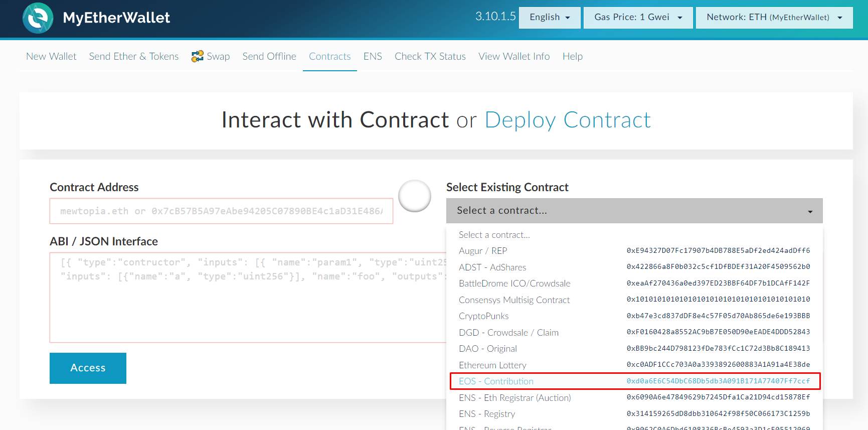The height and width of the screenshot is (430, 868).
Task: Click address 0x314159265dD8dbb310642f98f50C066173C1259b
Action: pyautogui.click(x=718, y=413)
